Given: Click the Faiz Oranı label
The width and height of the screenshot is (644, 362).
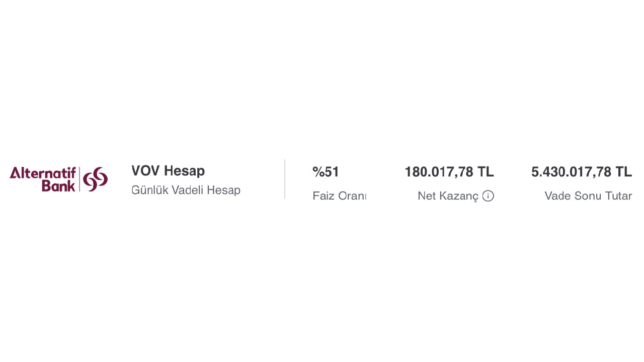Looking at the screenshot, I should (x=339, y=196).
